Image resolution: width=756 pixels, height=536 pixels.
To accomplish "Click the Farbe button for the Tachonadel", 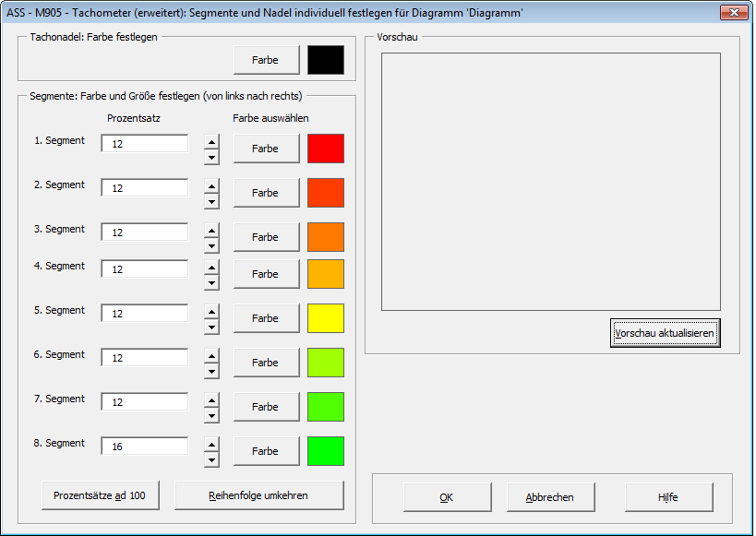I will point(266,60).
